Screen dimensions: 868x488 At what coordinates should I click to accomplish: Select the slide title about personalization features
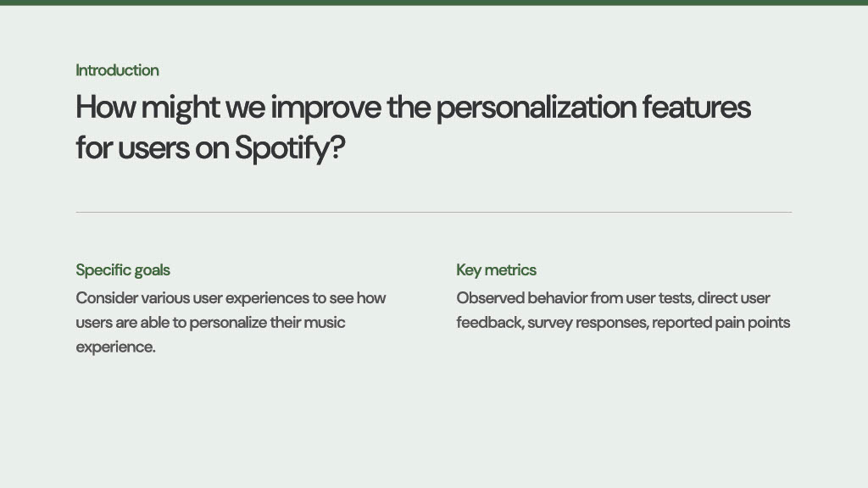point(413,128)
